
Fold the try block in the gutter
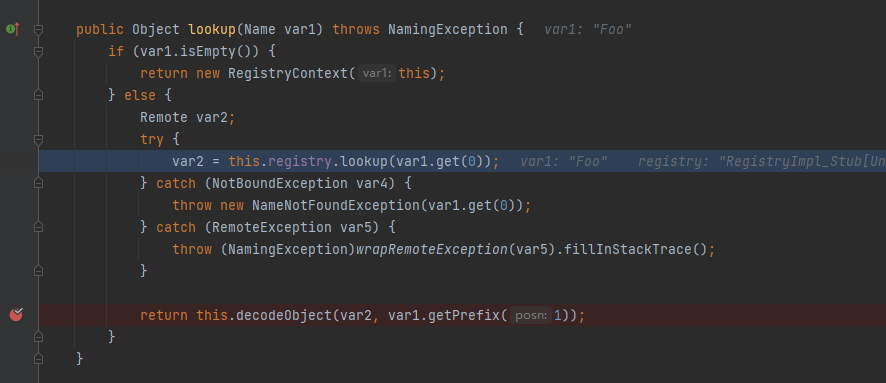38,140
